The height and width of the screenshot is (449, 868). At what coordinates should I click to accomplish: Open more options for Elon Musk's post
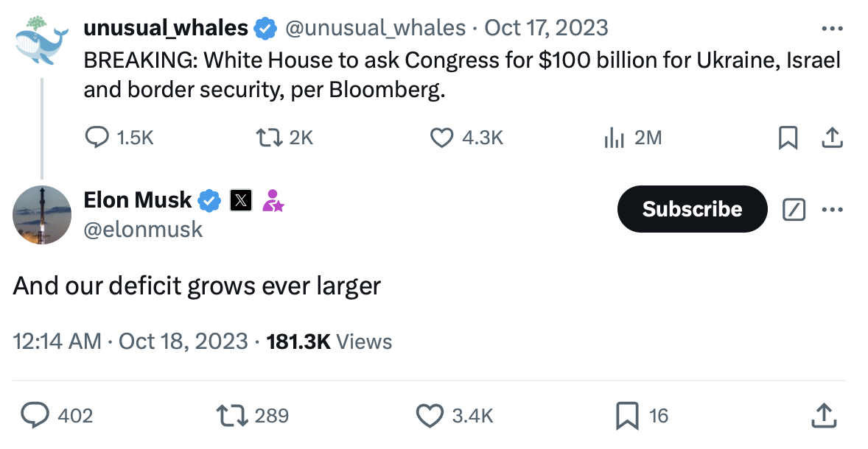(x=832, y=210)
